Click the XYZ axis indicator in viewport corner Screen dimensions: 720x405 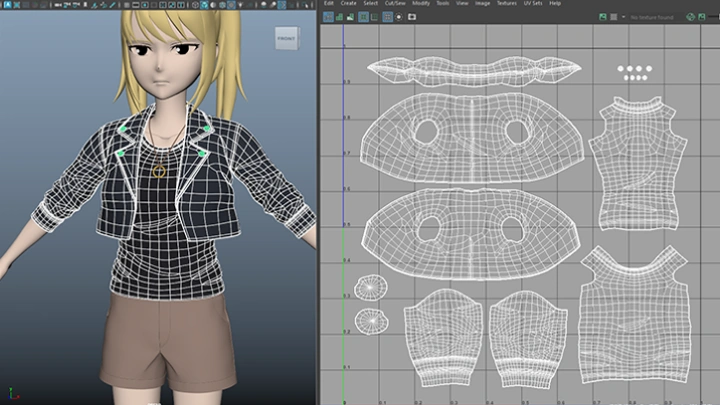(x=13, y=394)
